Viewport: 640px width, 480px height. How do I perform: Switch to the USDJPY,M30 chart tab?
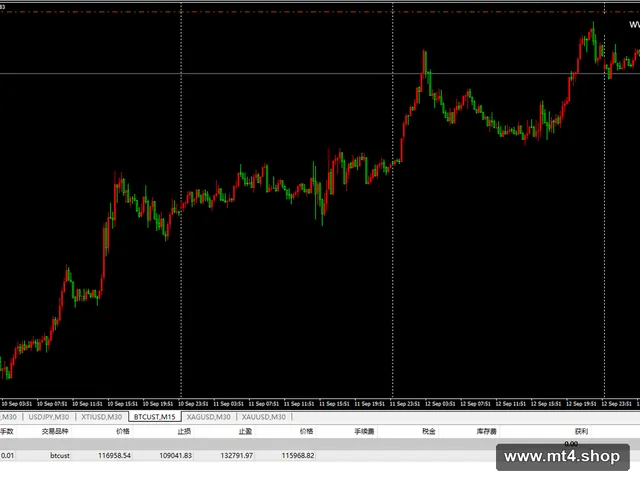pos(49,417)
